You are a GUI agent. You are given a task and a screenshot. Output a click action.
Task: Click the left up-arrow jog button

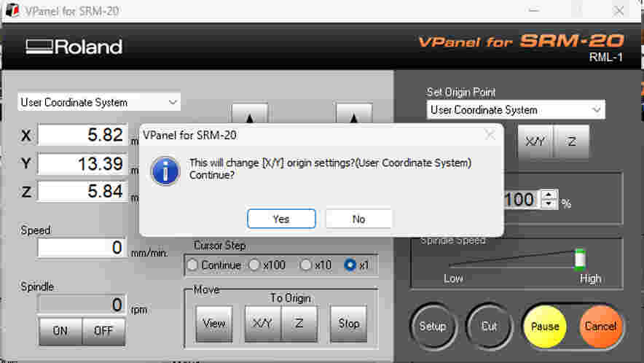[x=250, y=114]
